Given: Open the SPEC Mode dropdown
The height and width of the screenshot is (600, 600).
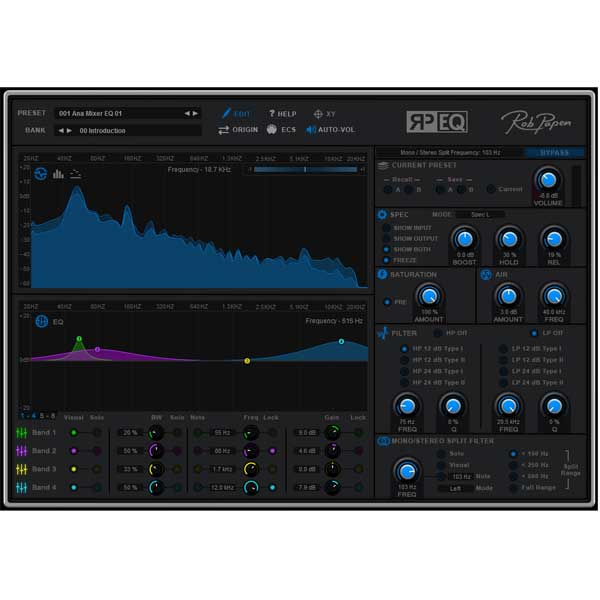Looking at the screenshot, I should click(480, 215).
